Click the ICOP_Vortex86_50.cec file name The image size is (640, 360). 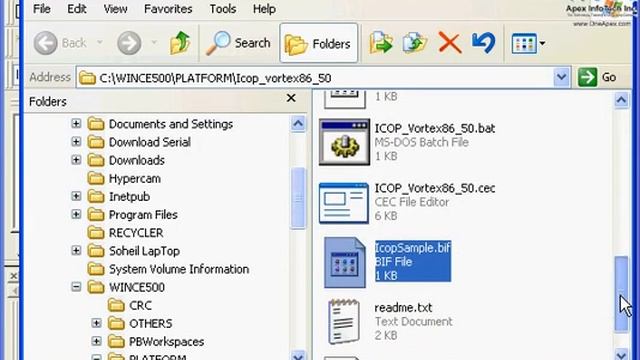coord(435,189)
